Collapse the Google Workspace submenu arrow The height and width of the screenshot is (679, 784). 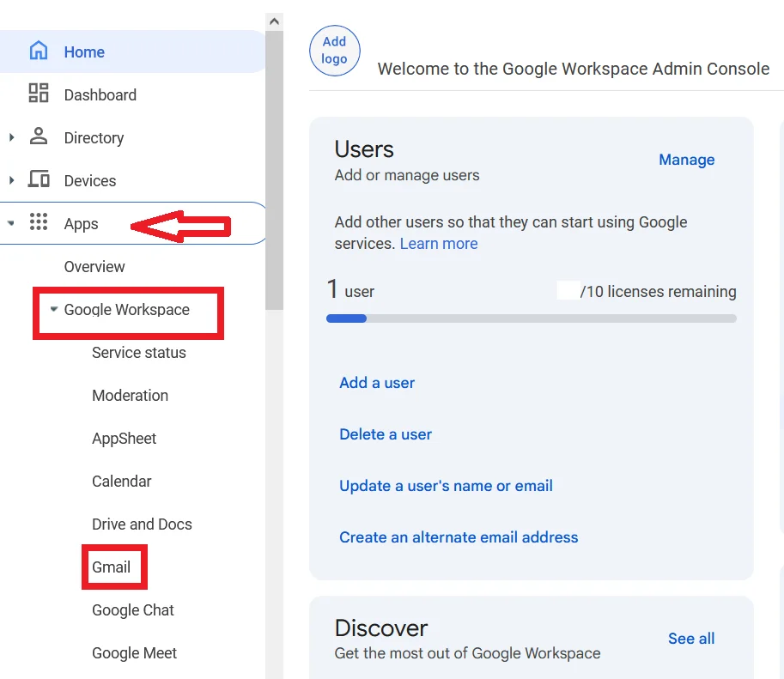pos(54,309)
